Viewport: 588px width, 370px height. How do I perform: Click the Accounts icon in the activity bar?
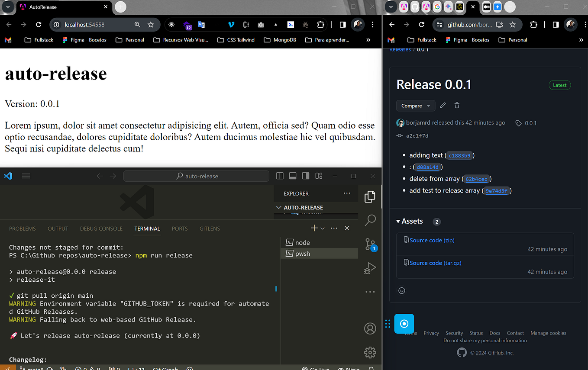point(370,328)
